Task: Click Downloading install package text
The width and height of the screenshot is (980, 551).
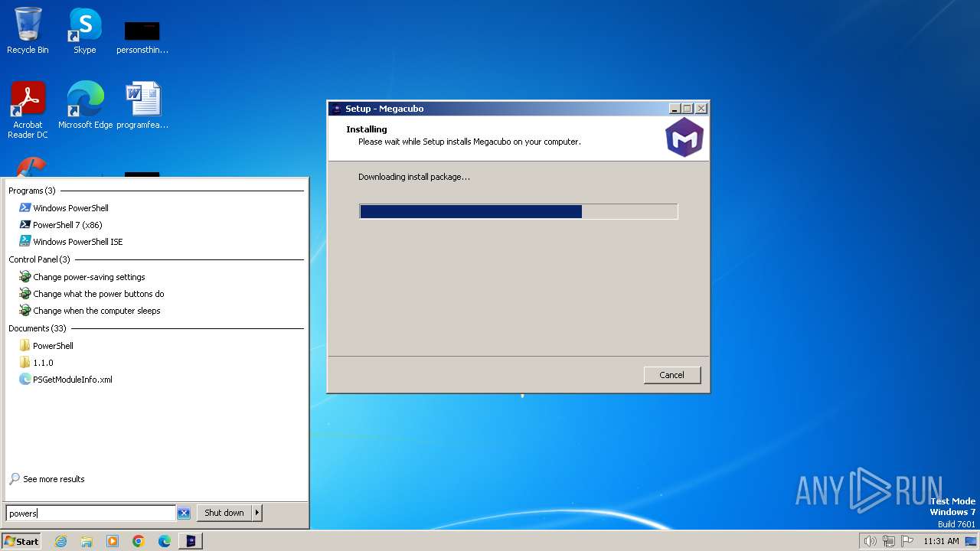Action: pyautogui.click(x=414, y=177)
